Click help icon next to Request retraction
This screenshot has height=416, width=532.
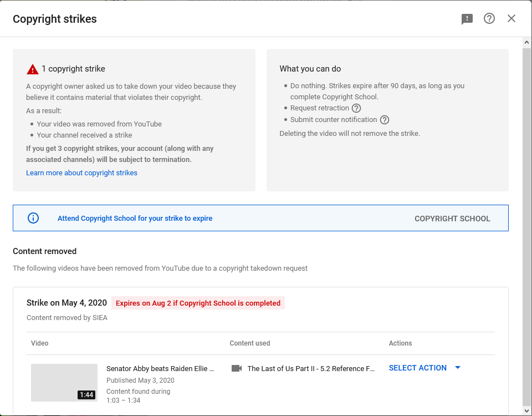point(356,108)
